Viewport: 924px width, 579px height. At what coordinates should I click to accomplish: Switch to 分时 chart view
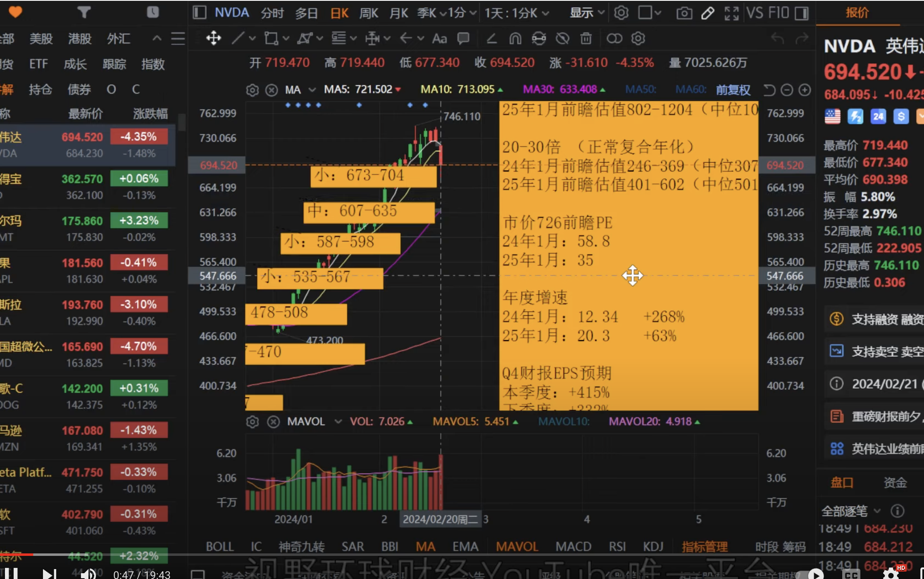click(272, 13)
